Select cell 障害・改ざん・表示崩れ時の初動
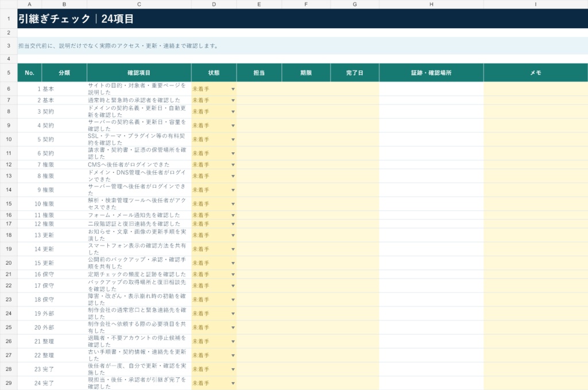This screenshot has height=390, width=588. tap(139, 299)
